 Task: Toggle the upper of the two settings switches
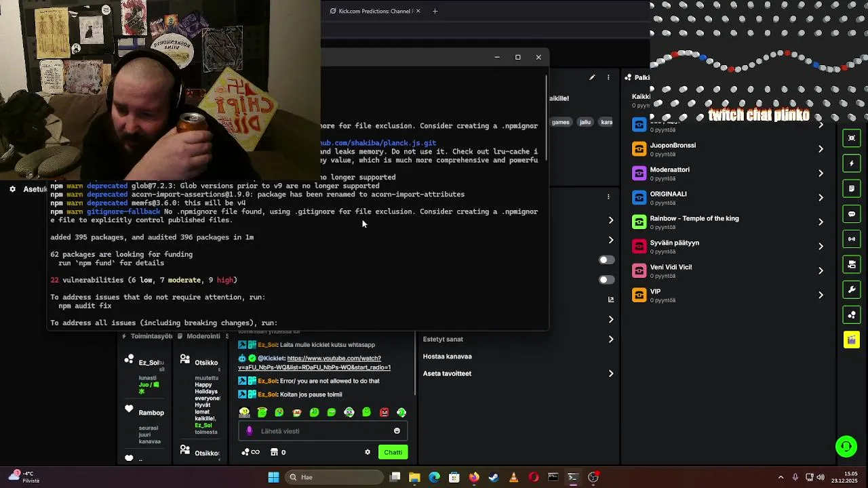pos(606,260)
